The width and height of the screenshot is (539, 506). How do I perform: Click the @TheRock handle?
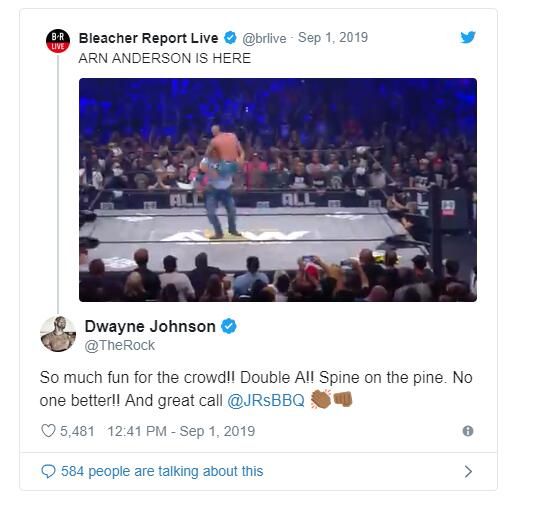(120, 345)
